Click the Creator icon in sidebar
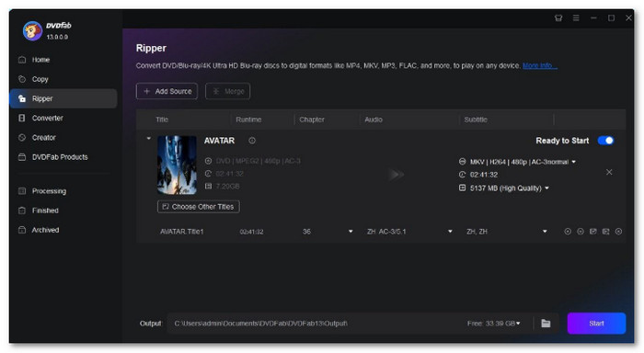 (22, 138)
